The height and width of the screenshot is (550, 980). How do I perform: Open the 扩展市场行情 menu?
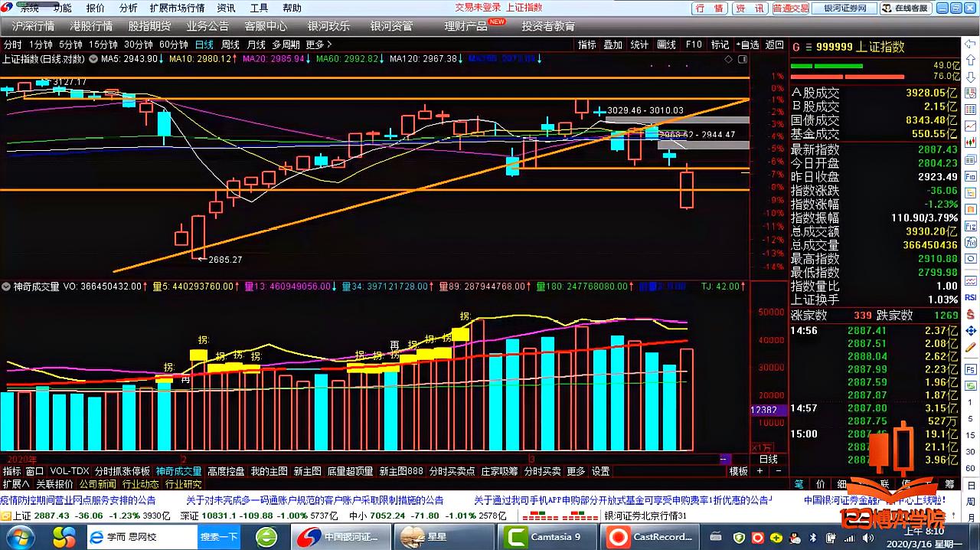pyautogui.click(x=177, y=8)
